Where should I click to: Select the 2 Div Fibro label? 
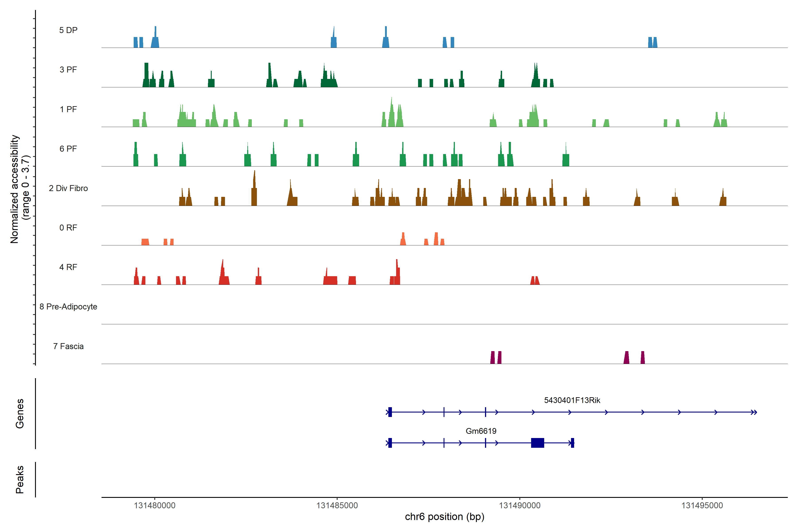68,188
